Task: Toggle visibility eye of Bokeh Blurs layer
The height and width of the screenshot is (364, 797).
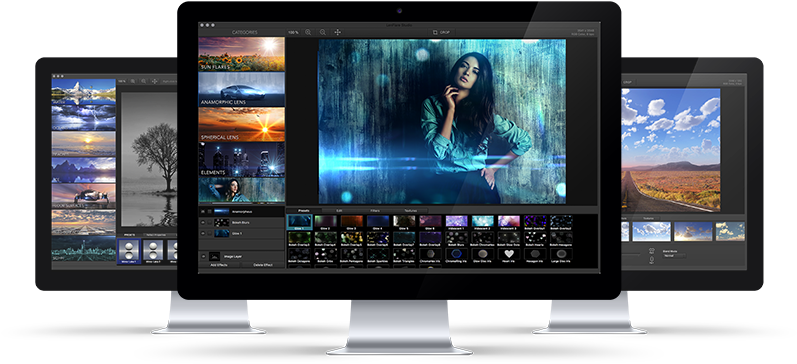Action: 203,223
